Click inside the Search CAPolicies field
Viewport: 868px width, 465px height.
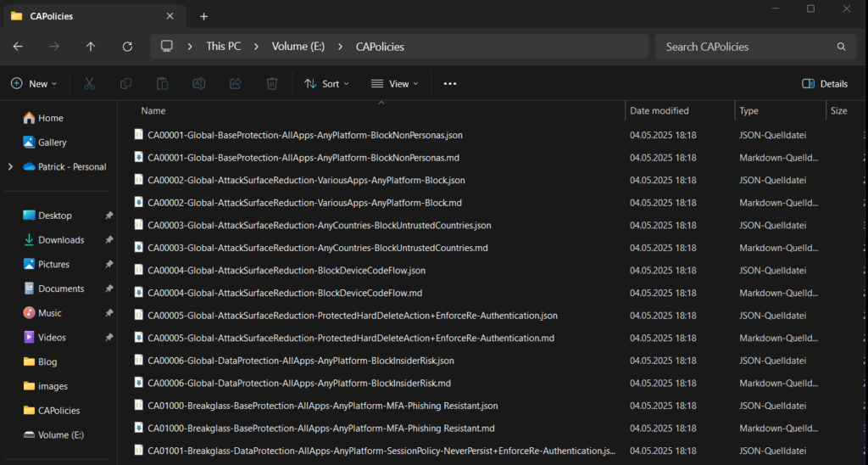(746, 47)
